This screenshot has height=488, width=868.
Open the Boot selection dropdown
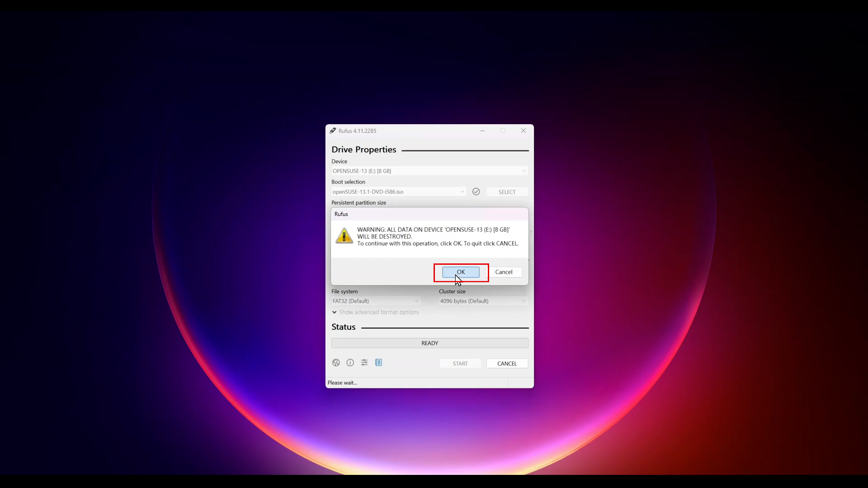coord(398,192)
